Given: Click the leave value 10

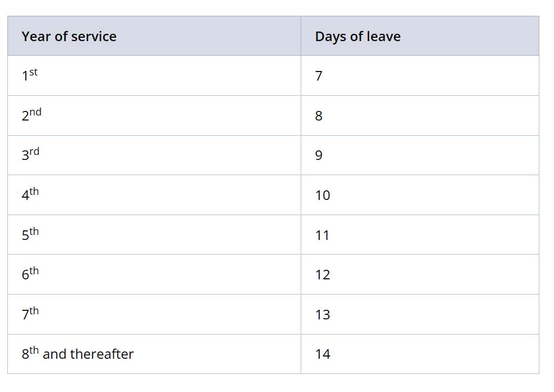Looking at the screenshot, I should pyautogui.click(x=323, y=195).
